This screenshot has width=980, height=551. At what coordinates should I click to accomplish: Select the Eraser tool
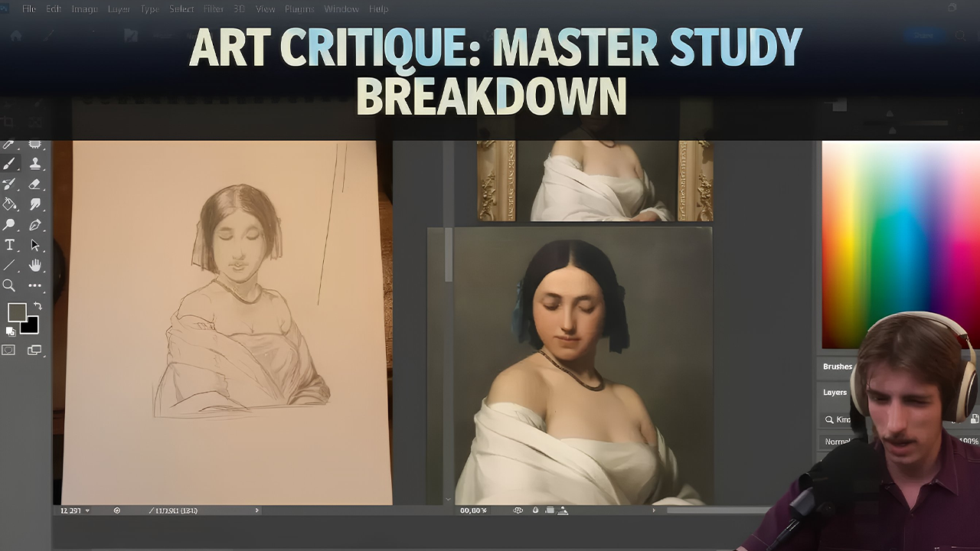point(34,184)
